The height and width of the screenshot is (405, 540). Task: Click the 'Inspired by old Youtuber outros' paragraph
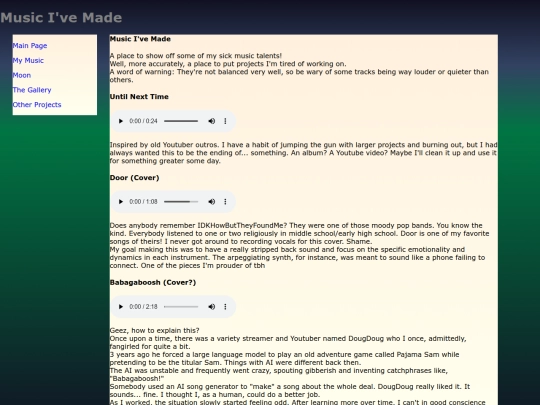(303, 153)
